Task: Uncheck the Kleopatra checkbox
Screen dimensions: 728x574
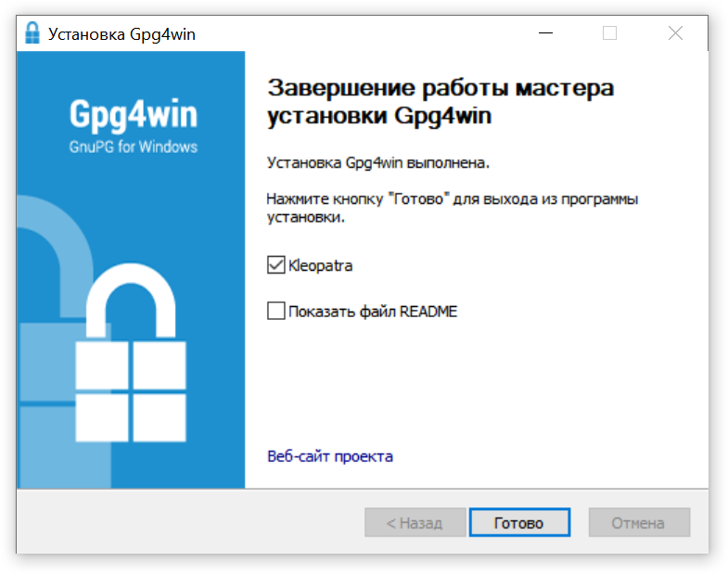Action: (x=275, y=265)
